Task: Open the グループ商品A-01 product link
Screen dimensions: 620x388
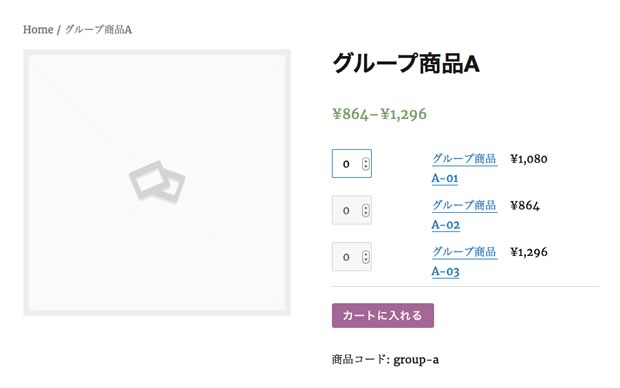Action: click(464, 168)
